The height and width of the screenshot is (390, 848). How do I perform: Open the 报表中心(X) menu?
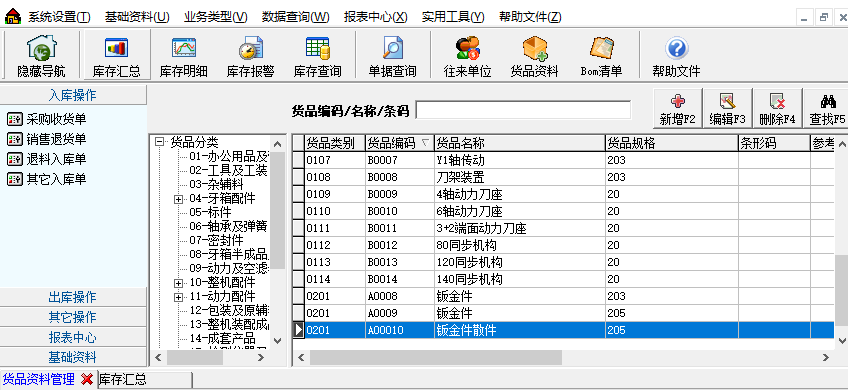(x=376, y=17)
